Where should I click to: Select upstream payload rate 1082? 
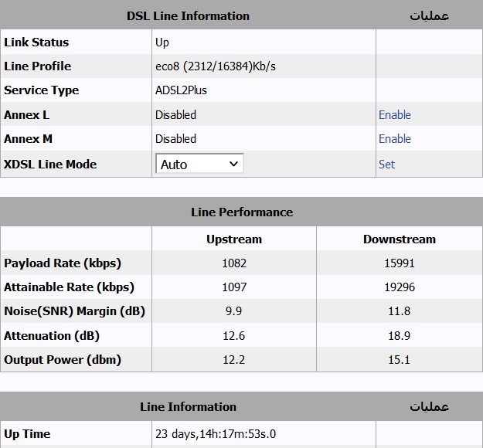coord(234,263)
